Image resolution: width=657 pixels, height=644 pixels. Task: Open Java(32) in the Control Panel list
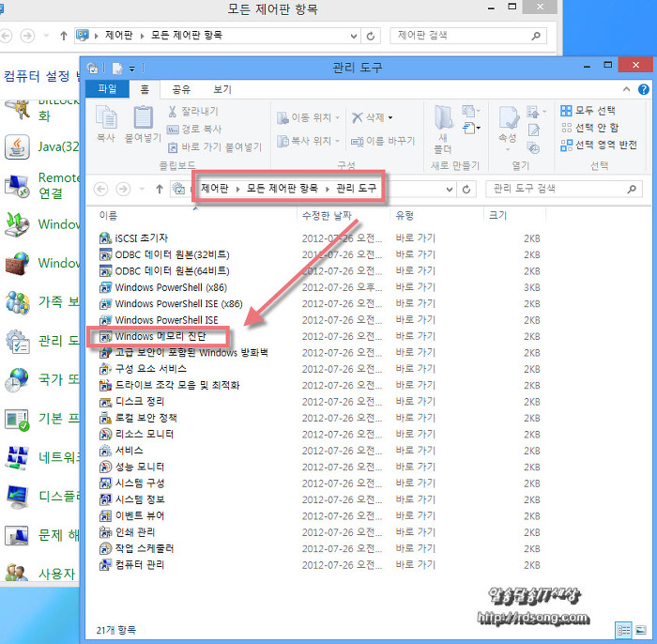coord(56,146)
